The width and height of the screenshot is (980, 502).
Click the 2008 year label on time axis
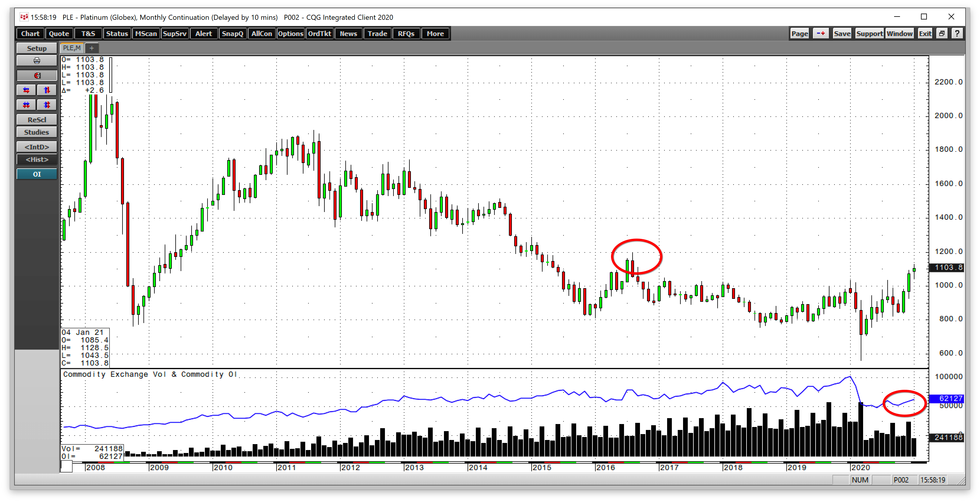95,467
